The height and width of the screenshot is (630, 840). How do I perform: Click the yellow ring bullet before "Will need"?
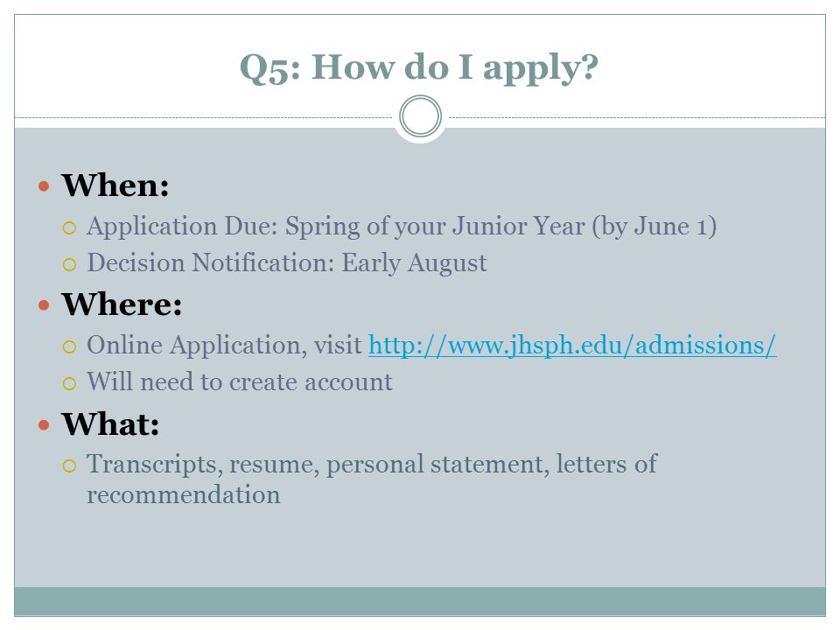tap(69, 383)
